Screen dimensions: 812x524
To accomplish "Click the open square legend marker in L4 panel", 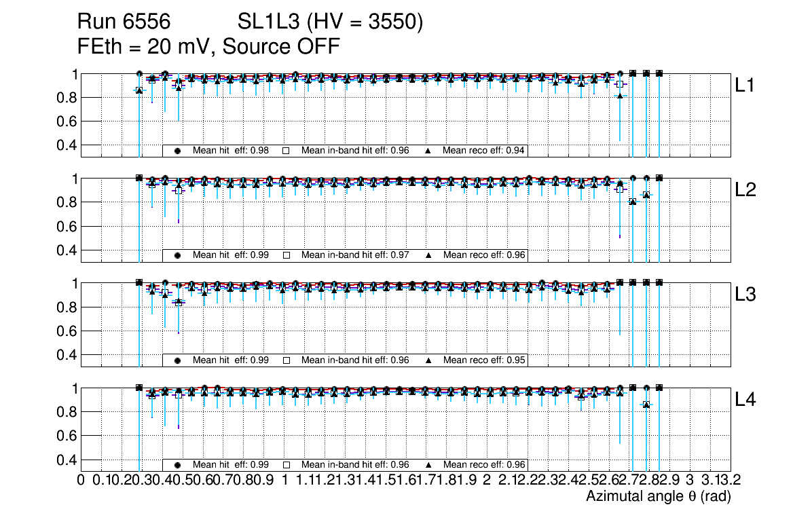I will click(286, 465).
